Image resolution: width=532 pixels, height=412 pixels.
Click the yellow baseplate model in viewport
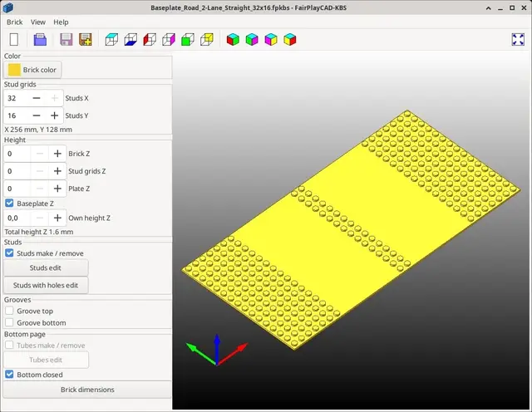351,229
